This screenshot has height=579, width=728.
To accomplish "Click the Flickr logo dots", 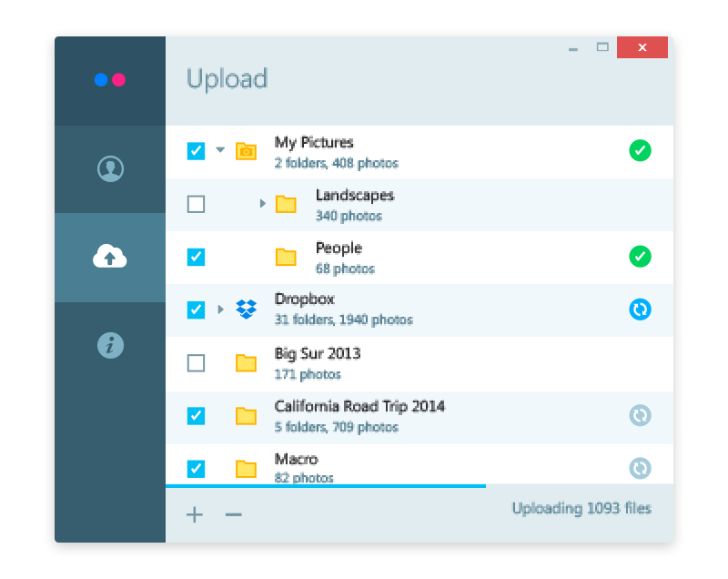I will tap(110, 80).
